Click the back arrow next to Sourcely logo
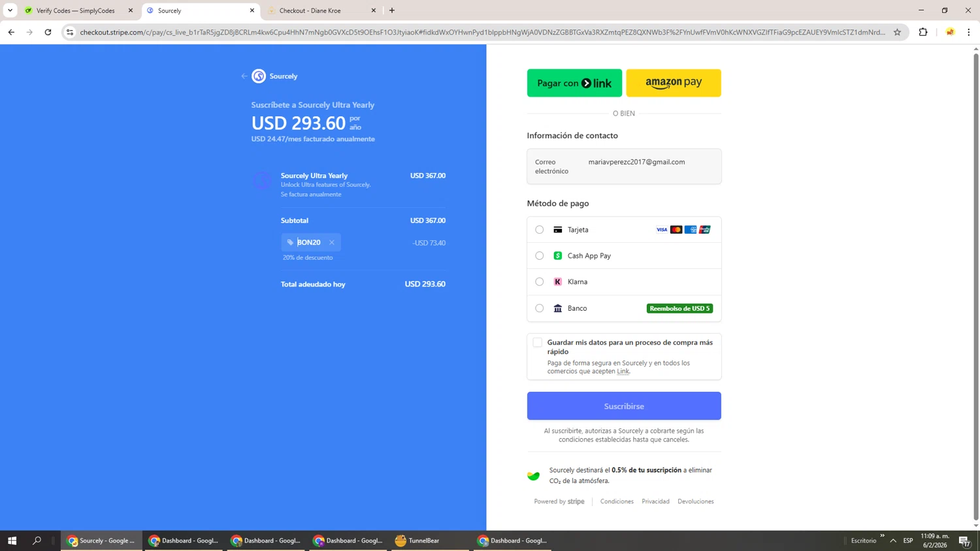Image resolution: width=980 pixels, height=551 pixels. tap(244, 76)
